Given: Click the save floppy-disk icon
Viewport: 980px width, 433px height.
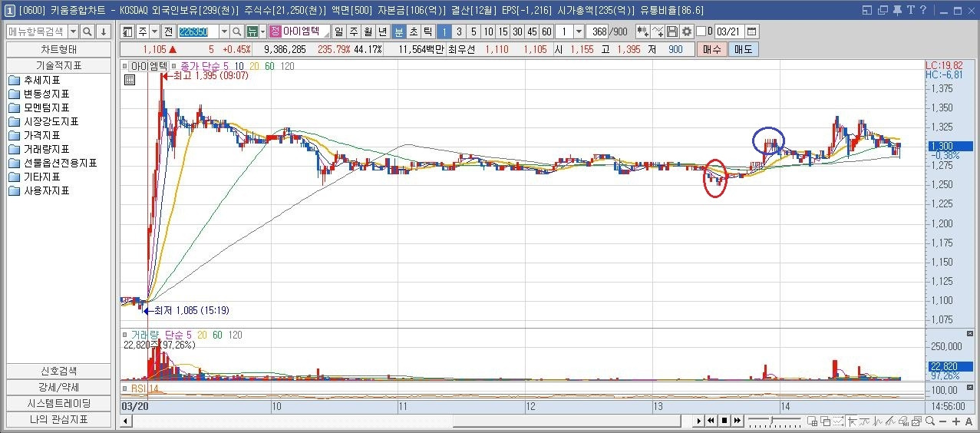Looking at the screenshot, I should [672, 31].
